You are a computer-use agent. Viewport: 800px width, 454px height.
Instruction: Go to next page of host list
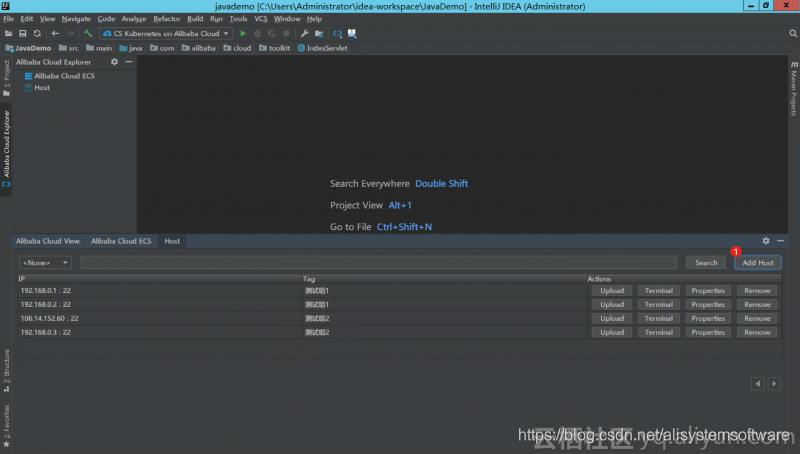click(774, 384)
